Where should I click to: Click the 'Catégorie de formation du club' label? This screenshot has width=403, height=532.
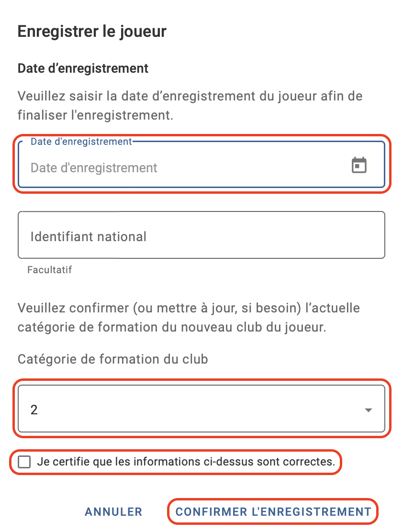(x=113, y=359)
